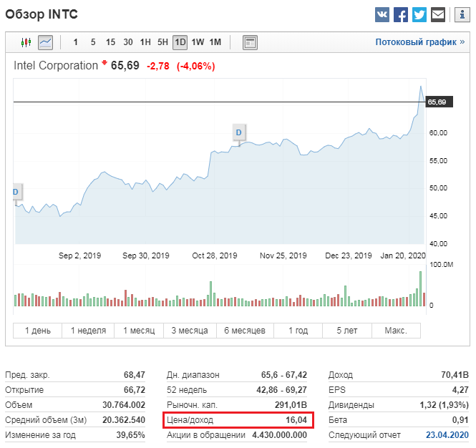This screenshot has height=448, width=476.
Task: Click the 65,69 current price label
Action: [x=439, y=102]
